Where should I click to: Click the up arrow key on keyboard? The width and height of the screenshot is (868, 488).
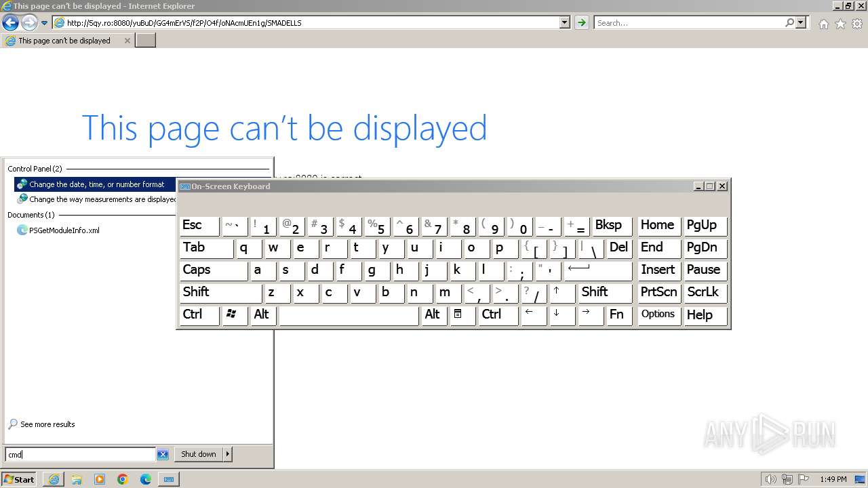click(x=562, y=293)
